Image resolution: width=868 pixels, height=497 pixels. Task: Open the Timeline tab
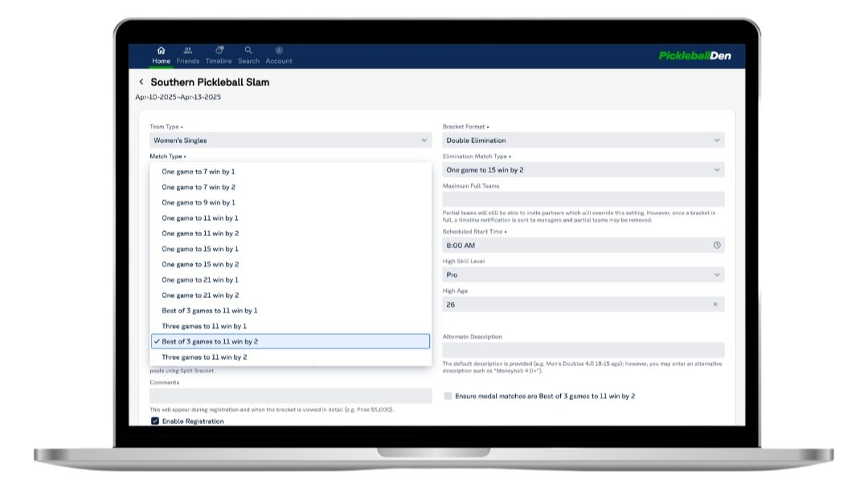tap(219, 55)
